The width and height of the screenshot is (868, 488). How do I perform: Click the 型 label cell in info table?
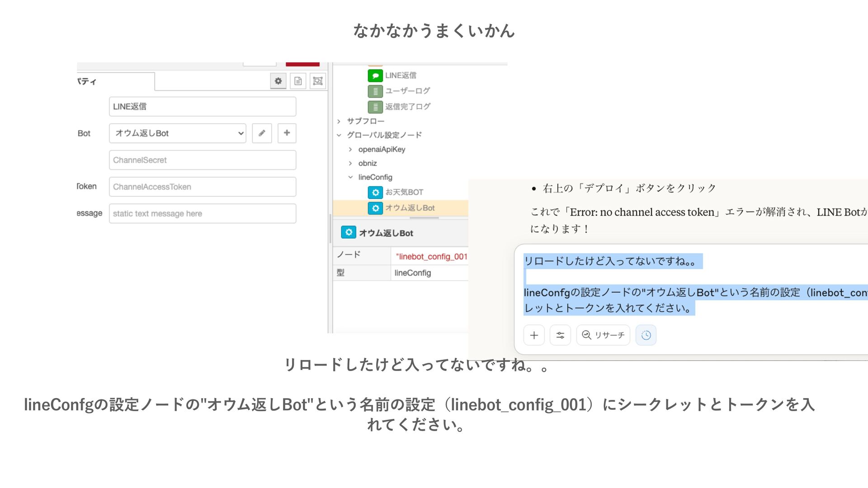[x=362, y=273]
